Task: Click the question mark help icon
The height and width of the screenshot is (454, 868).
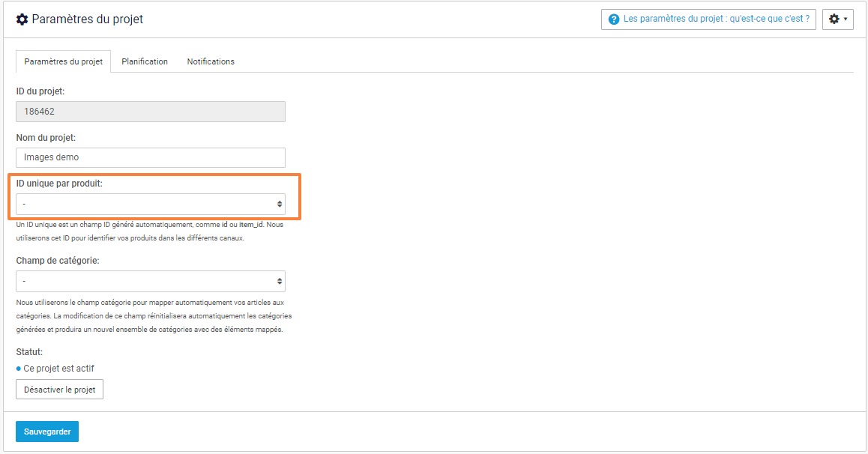Action: (x=613, y=19)
